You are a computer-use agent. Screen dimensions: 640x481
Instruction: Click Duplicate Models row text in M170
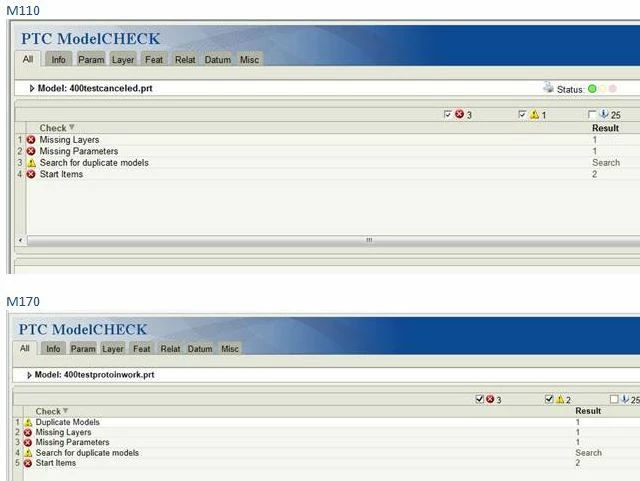pos(67,422)
